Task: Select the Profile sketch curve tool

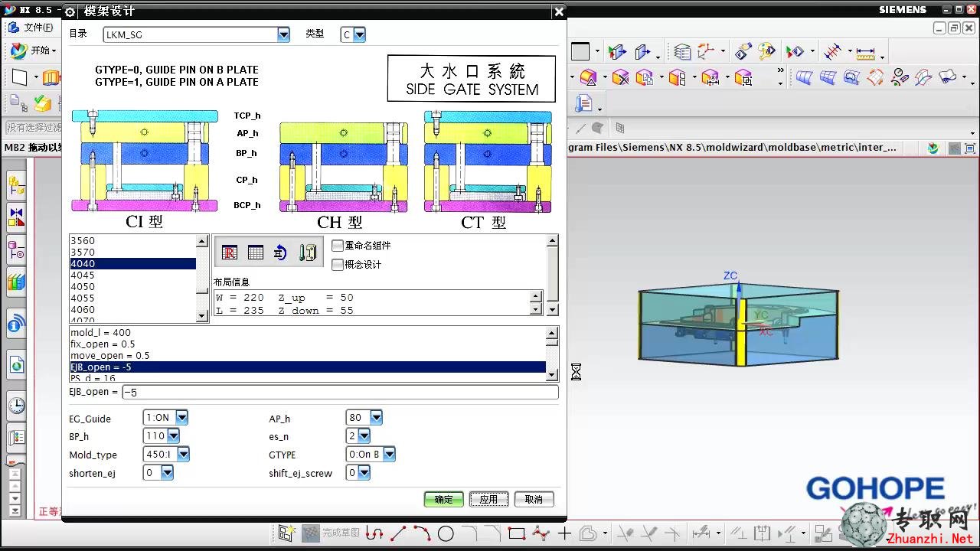Action: (374, 533)
